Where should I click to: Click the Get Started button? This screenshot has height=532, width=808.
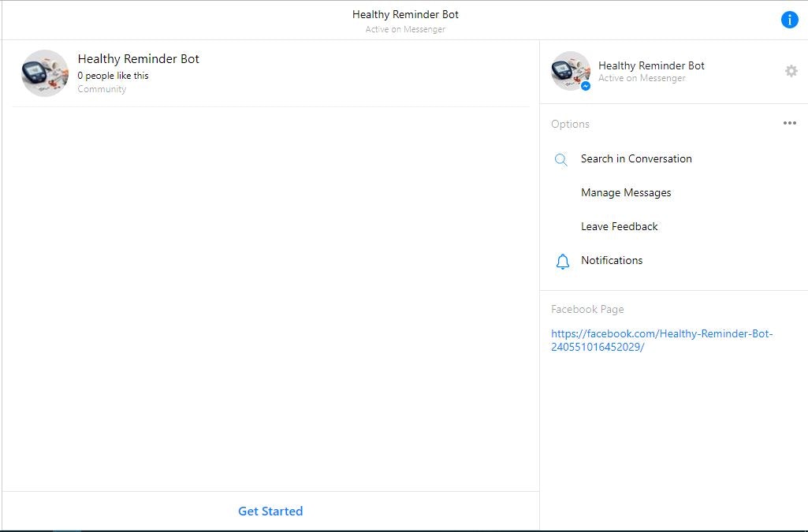[270, 511]
